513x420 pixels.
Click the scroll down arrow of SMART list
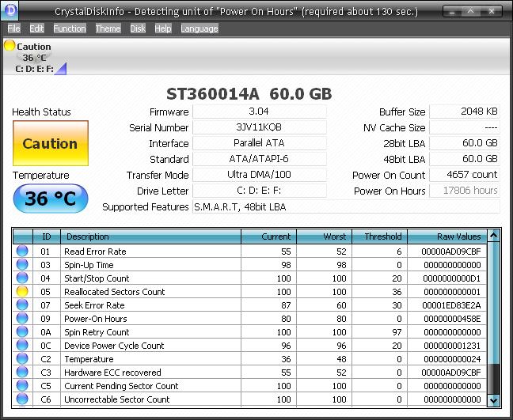(x=493, y=399)
